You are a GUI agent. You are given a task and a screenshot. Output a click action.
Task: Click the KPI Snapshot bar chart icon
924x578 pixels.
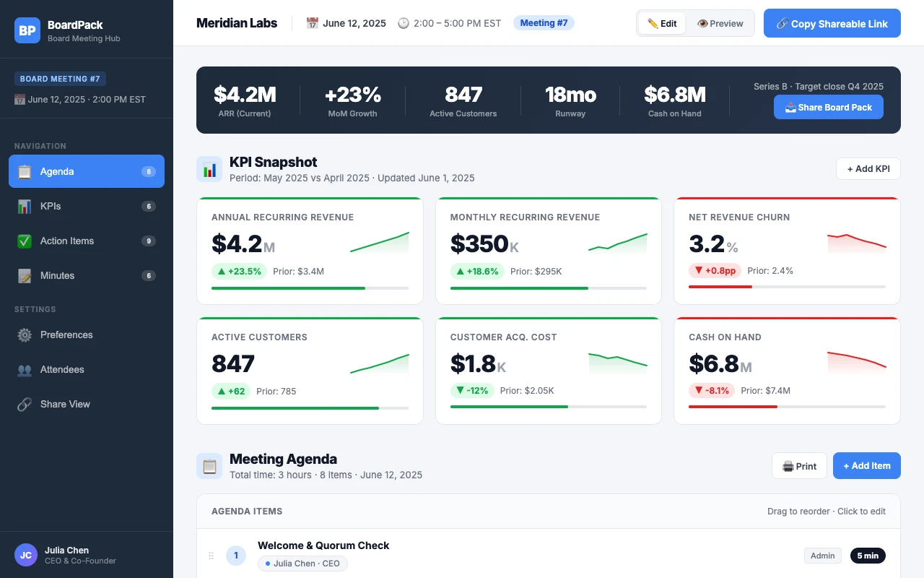[x=209, y=169]
